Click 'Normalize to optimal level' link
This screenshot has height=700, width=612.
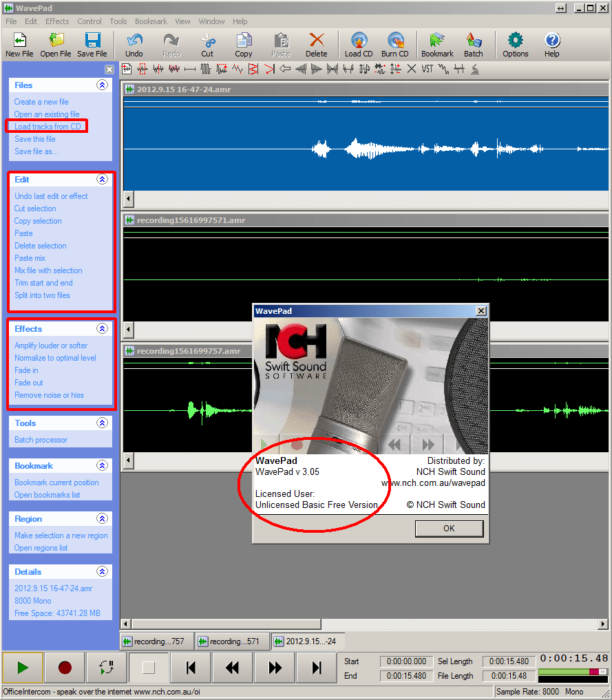(x=55, y=358)
